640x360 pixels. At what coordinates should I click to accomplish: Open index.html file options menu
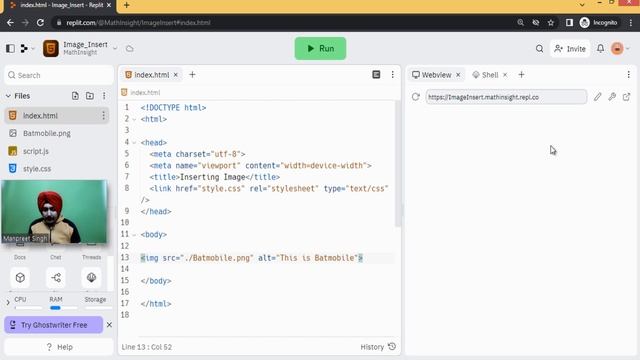pyautogui.click(x=103, y=116)
